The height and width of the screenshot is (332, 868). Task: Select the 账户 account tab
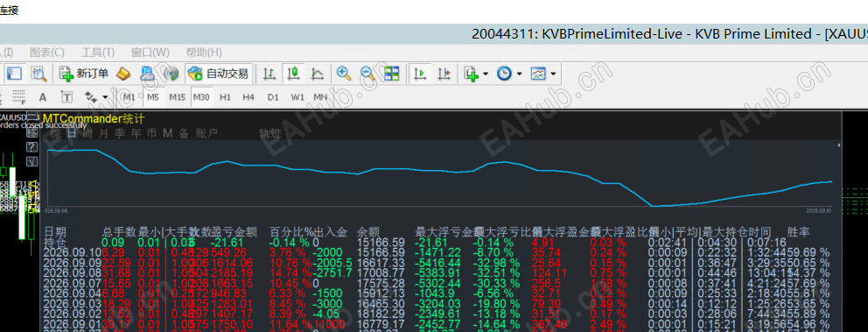206,133
